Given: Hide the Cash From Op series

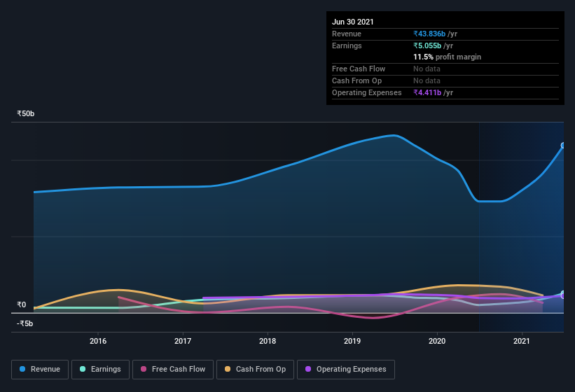Looking at the screenshot, I should (x=255, y=370).
